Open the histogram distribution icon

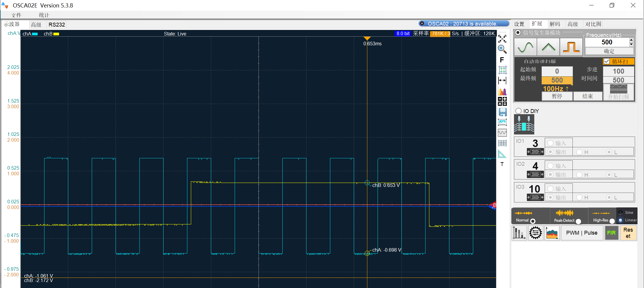[502, 92]
